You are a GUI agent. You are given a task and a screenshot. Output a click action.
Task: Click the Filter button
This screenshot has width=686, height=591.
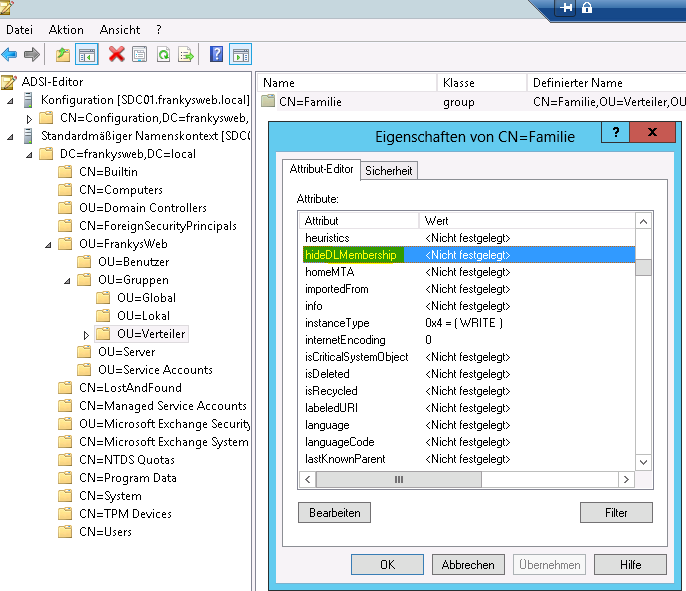coord(616,513)
